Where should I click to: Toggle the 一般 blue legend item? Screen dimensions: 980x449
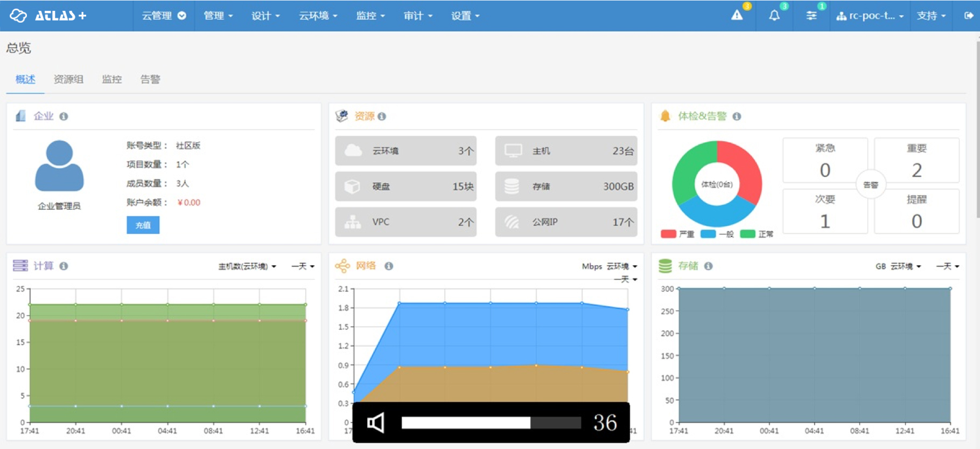(717, 234)
